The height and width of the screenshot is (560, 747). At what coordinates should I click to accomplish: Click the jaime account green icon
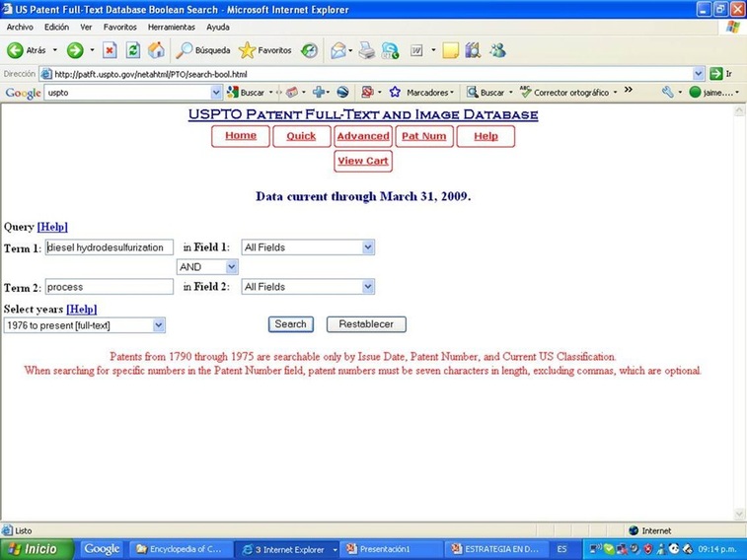click(x=695, y=93)
